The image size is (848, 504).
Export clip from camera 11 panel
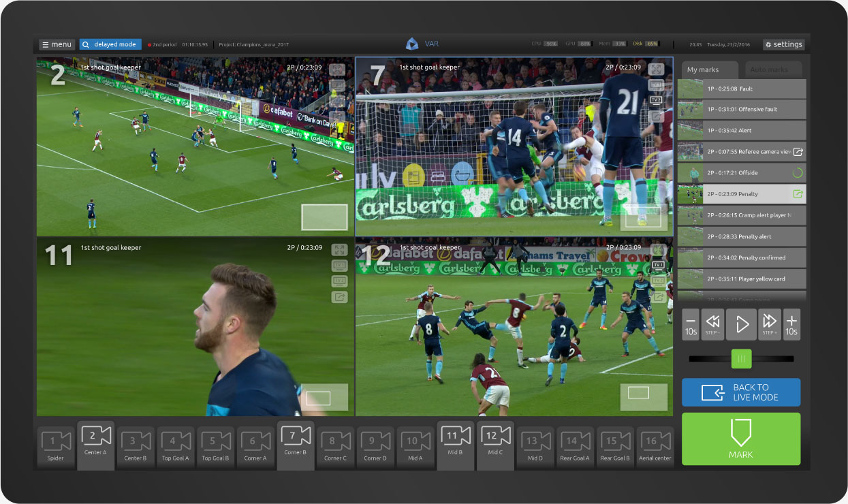coord(339,297)
